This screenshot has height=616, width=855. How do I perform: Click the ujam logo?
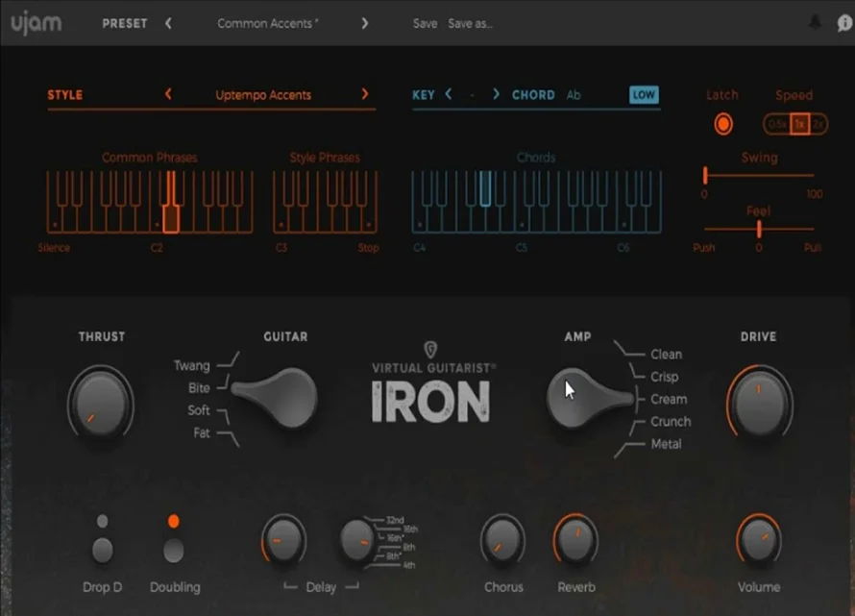[x=37, y=22]
